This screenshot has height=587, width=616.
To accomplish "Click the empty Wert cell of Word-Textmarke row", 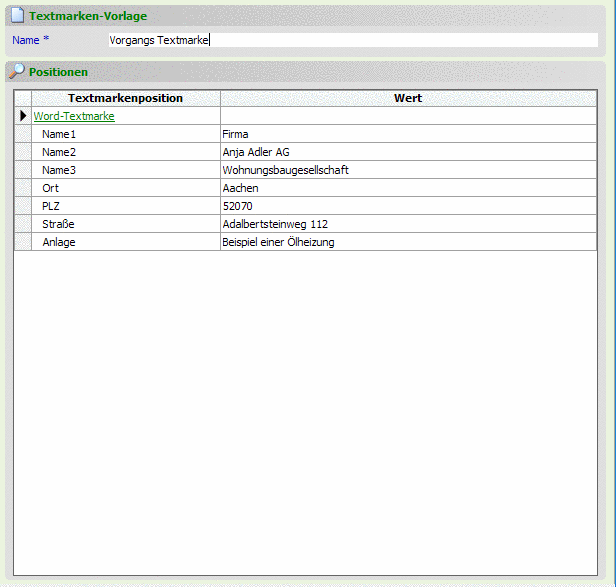I will pyautogui.click(x=408, y=116).
